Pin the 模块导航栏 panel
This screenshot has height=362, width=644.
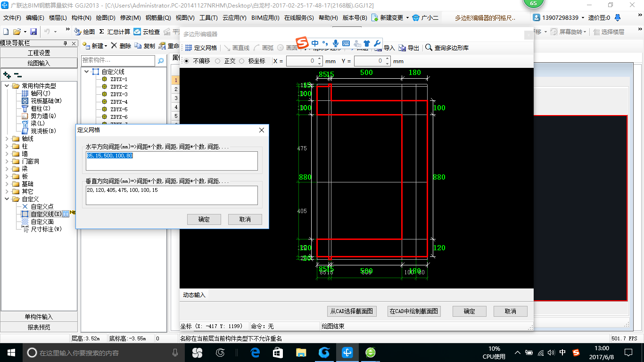[66, 43]
